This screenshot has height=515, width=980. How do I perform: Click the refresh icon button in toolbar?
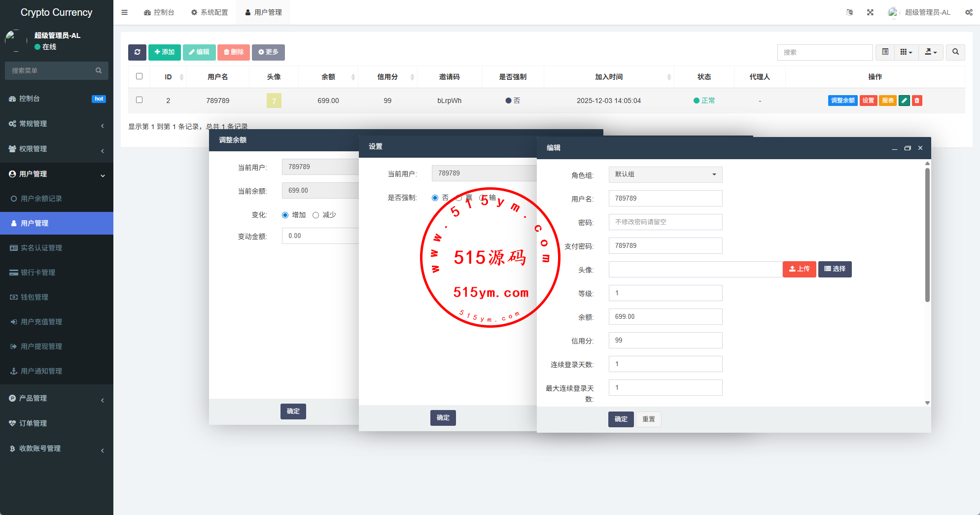click(x=137, y=52)
